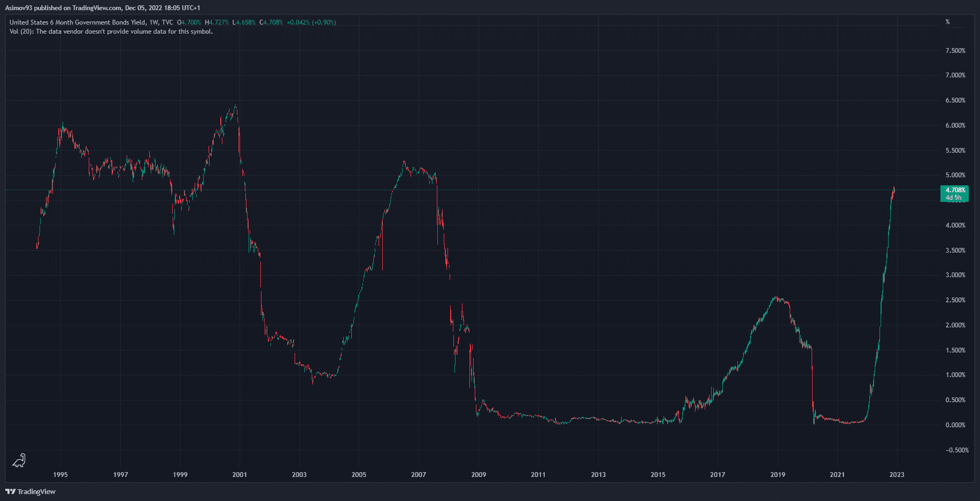Click the green change value +0.042% (+0.90%)
980x501 pixels.
coord(311,22)
